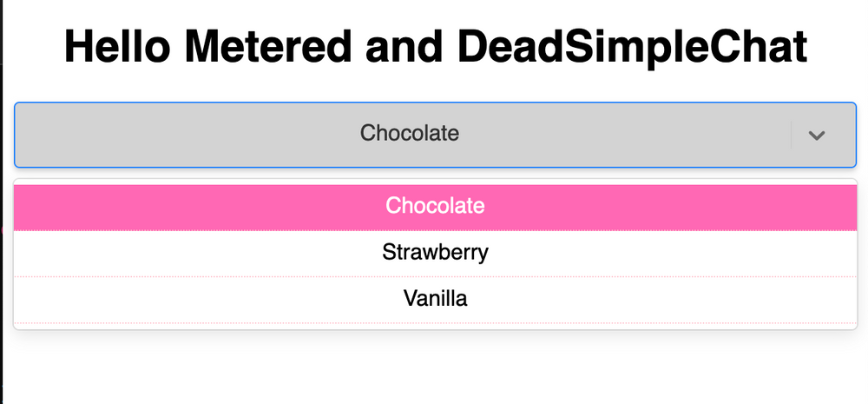
Task: Select the pink highlighted Chocolate option
Action: point(435,207)
